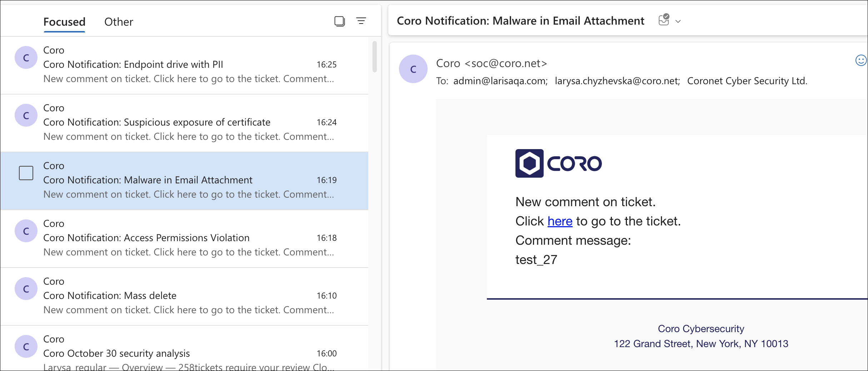Open the message list filter icon
868x371 pixels.
[x=361, y=21]
